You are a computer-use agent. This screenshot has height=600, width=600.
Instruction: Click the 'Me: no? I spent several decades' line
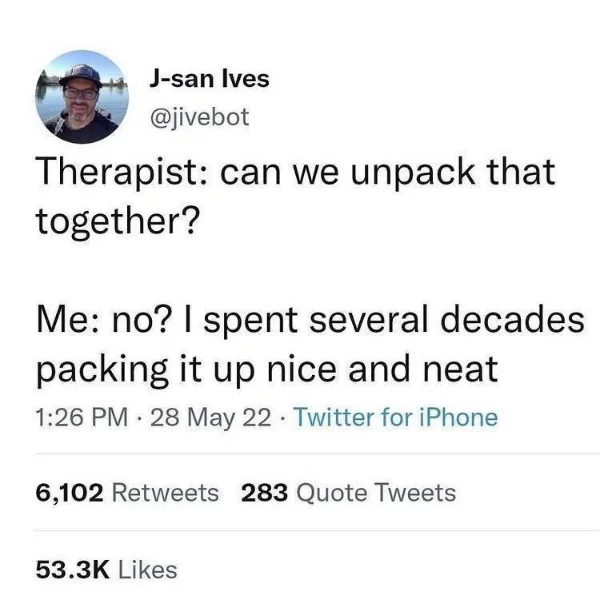310,320
